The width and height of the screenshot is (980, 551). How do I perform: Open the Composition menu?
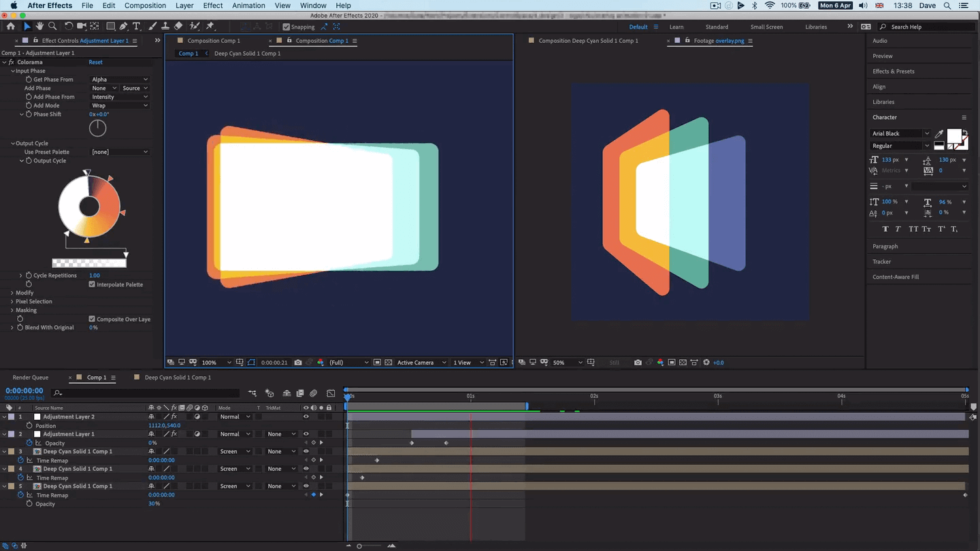145,5
